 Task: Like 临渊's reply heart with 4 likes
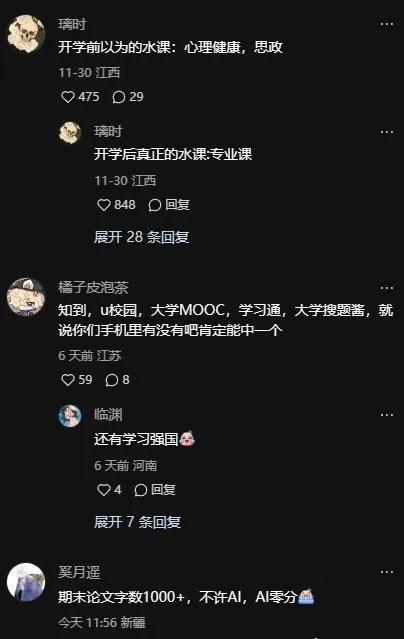[104, 489]
